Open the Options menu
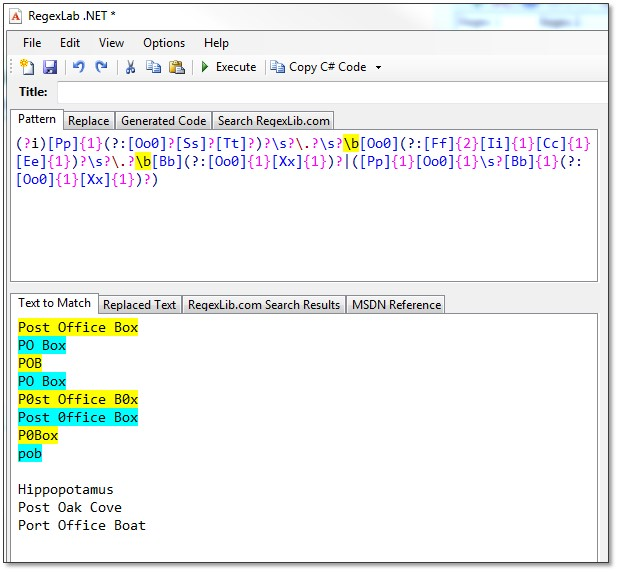Screen dimensions: 618x572 pyautogui.click(x=164, y=43)
